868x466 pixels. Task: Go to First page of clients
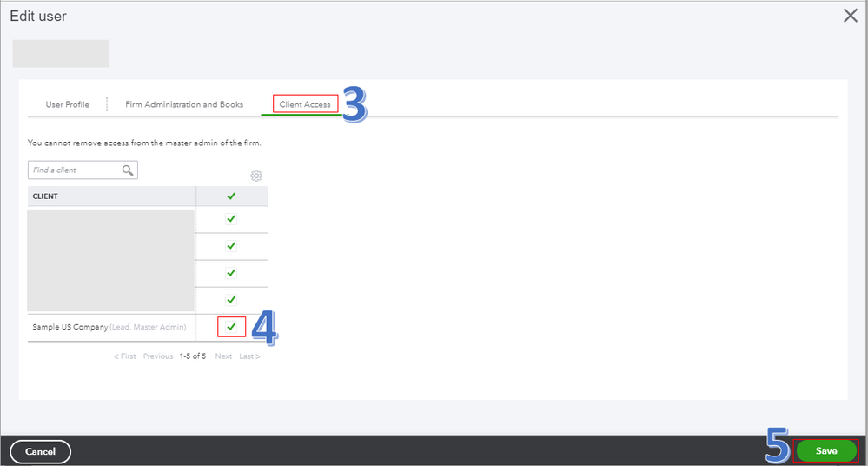125,356
